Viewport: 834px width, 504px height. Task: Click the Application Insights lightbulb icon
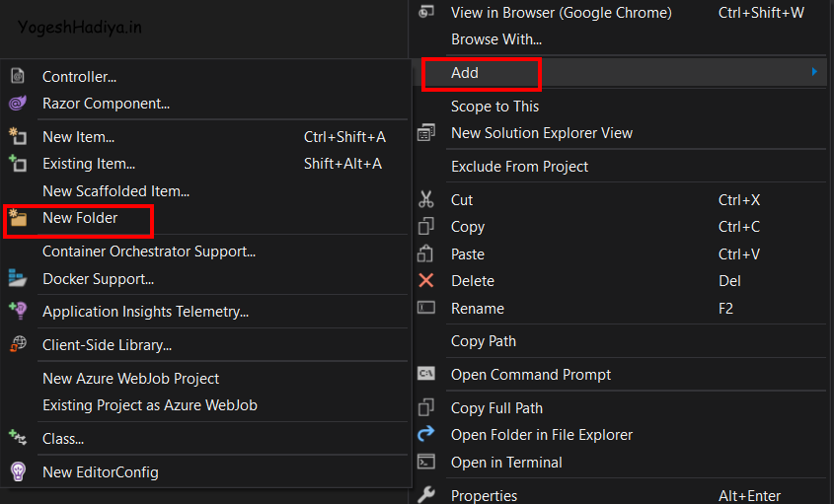(18, 312)
